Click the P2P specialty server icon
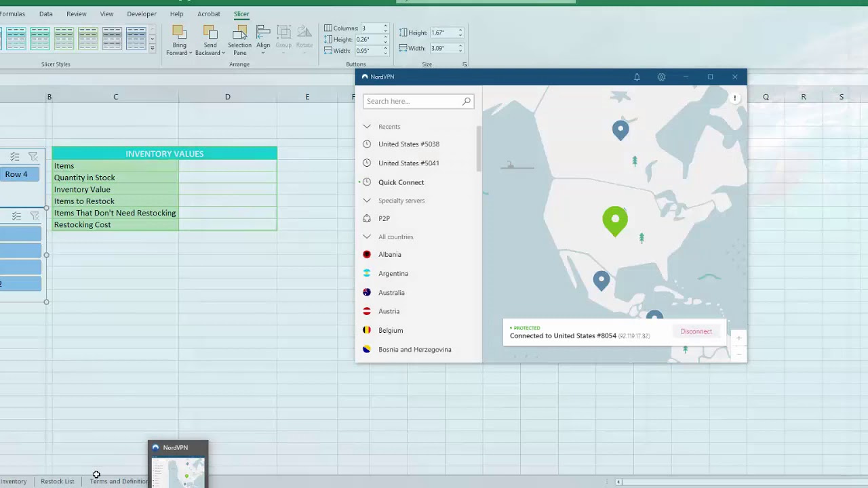 coord(367,218)
